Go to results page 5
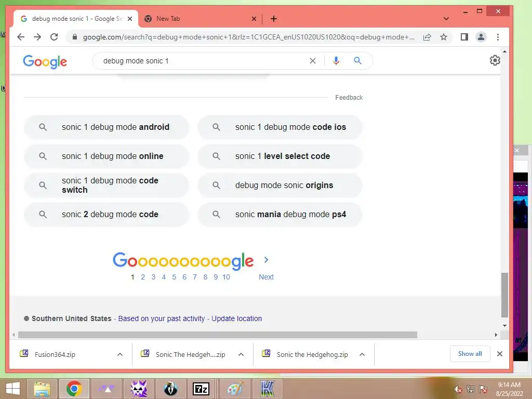 pyautogui.click(x=174, y=277)
